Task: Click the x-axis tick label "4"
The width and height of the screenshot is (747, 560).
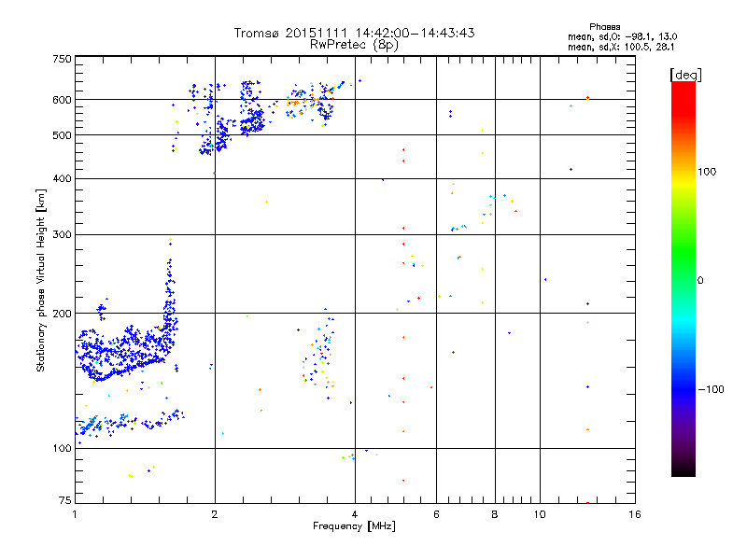Action: tap(355, 514)
